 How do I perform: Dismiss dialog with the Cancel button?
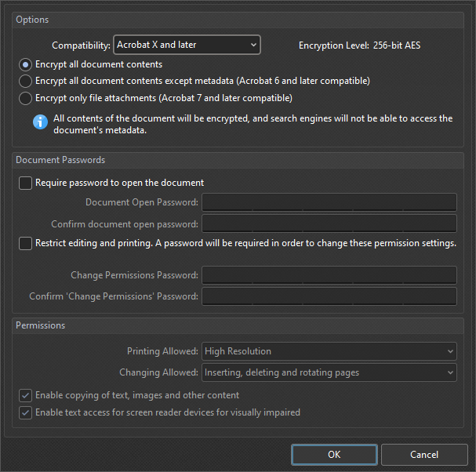[x=424, y=455]
